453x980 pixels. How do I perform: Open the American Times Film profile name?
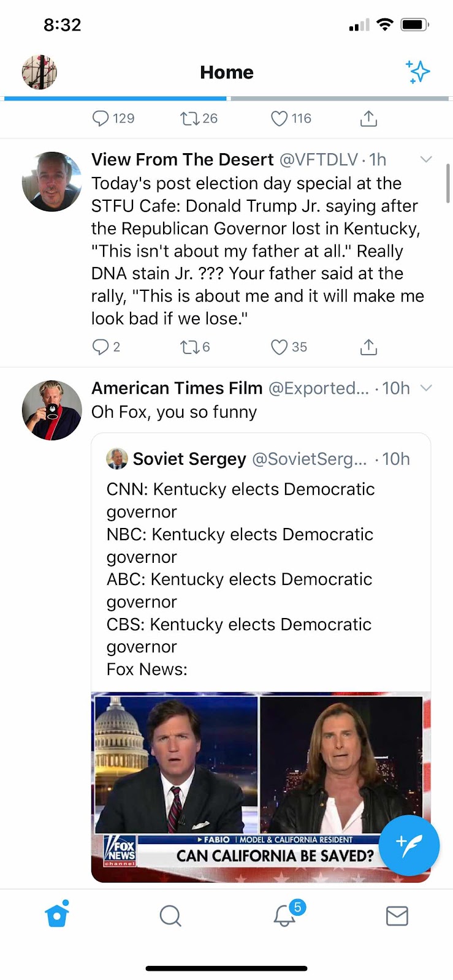177,388
